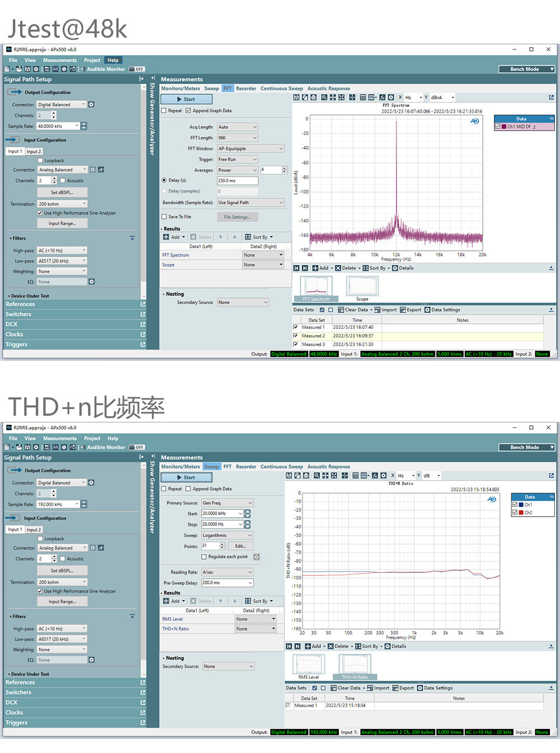Open graph settings gear icon above FFT Spectrum
The height and width of the screenshot is (753, 560).
[391, 97]
